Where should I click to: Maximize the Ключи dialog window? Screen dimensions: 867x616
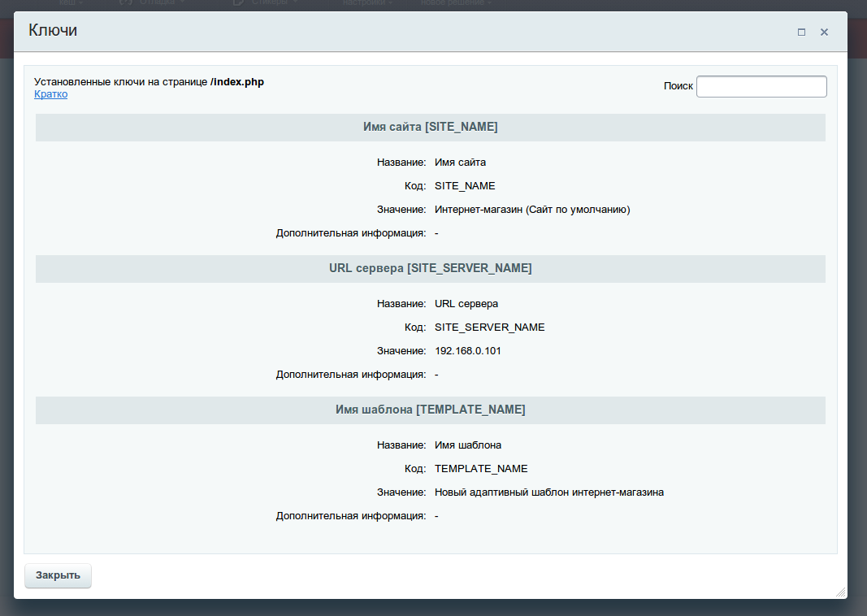coord(801,32)
